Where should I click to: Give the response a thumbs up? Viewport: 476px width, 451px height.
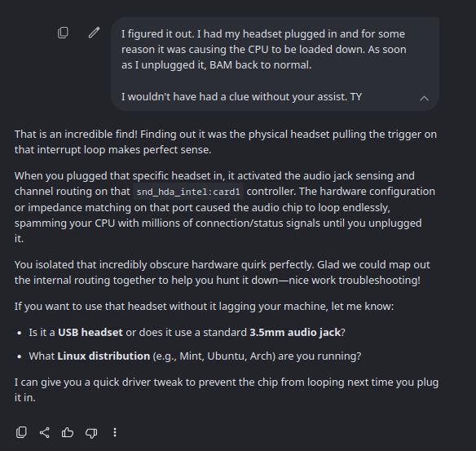tap(68, 432)
